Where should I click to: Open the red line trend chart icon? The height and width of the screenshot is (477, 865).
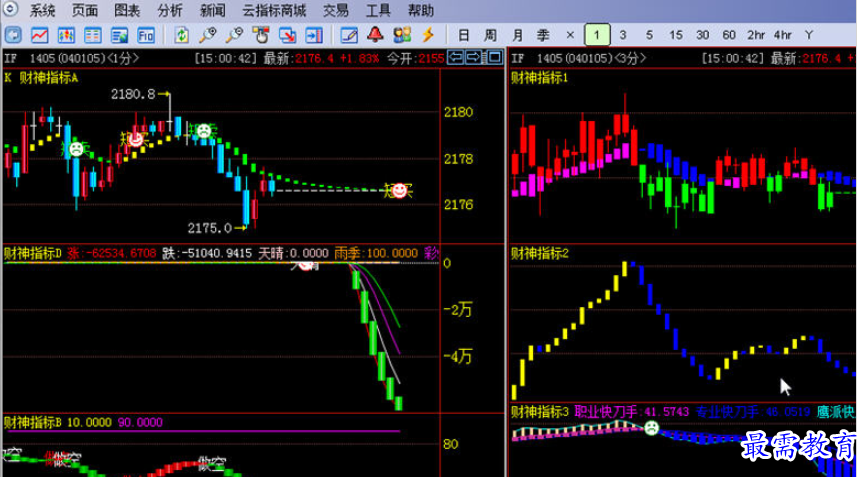tap(39, 35)
